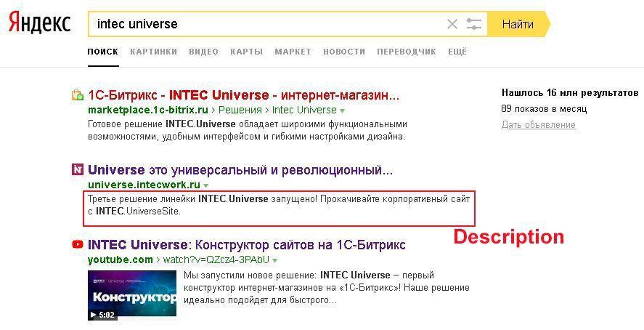
Task: Switch to the Картинки tab
Action: pyautogui.click(x=154, y=52)
